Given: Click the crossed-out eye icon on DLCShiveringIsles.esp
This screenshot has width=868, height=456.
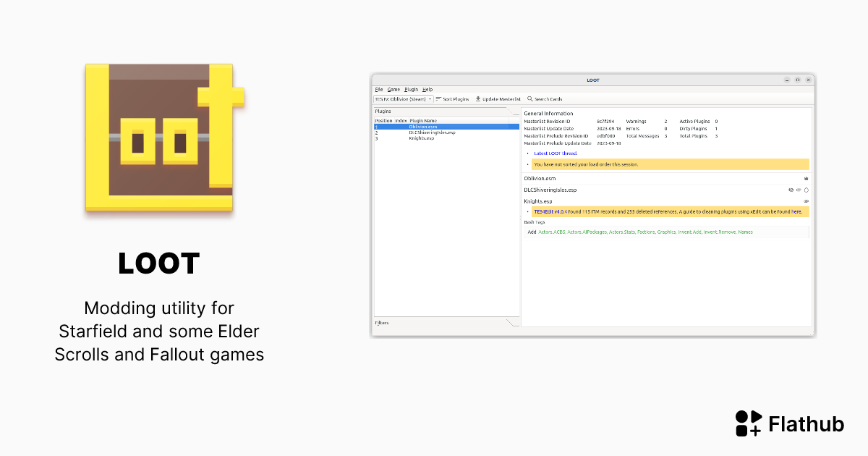Looking at the screenshot, I should pos(791,190).
